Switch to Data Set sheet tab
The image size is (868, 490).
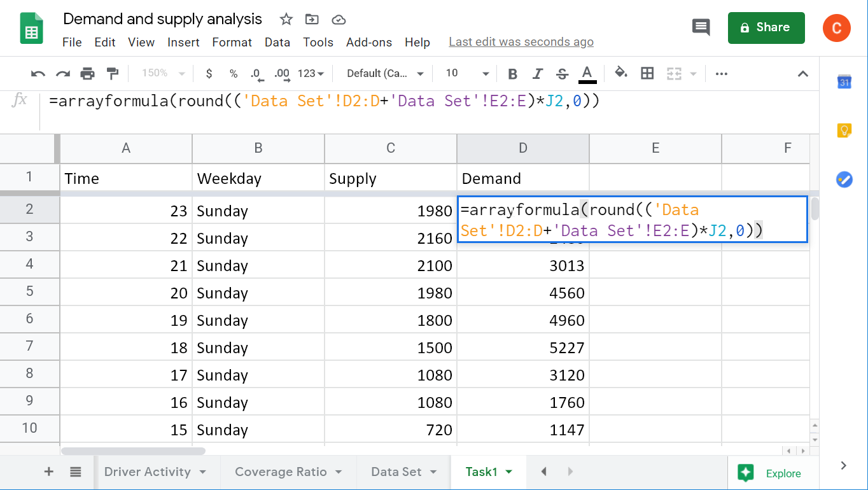(x=396, y=472)
